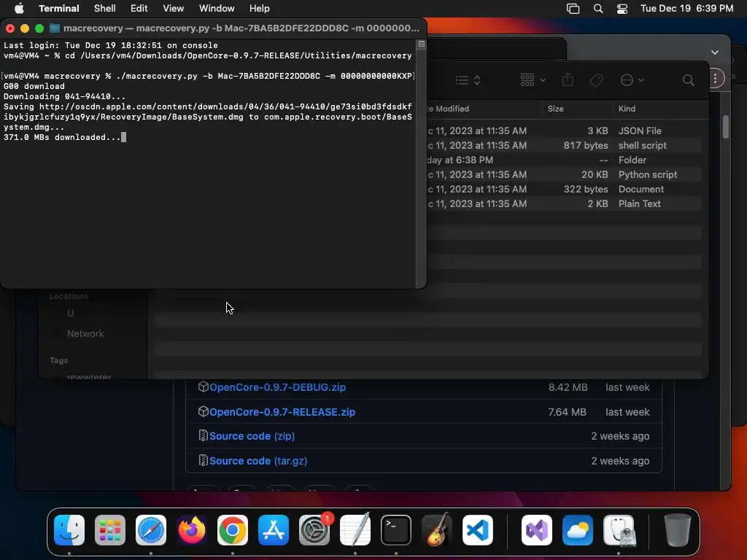The width and height of the screenshot is (747, 560).
Task: Select the JSON File row in Finder
Action: pos(565,131)
